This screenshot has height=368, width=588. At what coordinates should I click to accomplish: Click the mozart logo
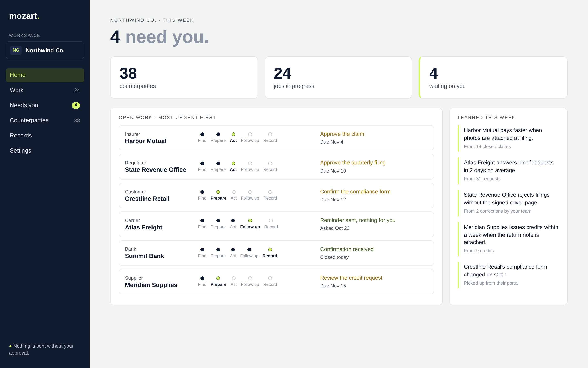[x=24, y=16]
